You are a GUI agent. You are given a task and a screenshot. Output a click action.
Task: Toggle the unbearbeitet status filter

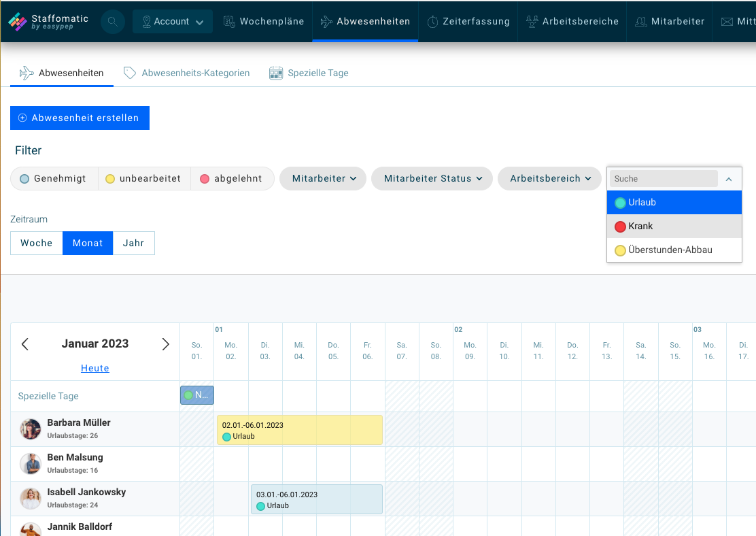144,178
